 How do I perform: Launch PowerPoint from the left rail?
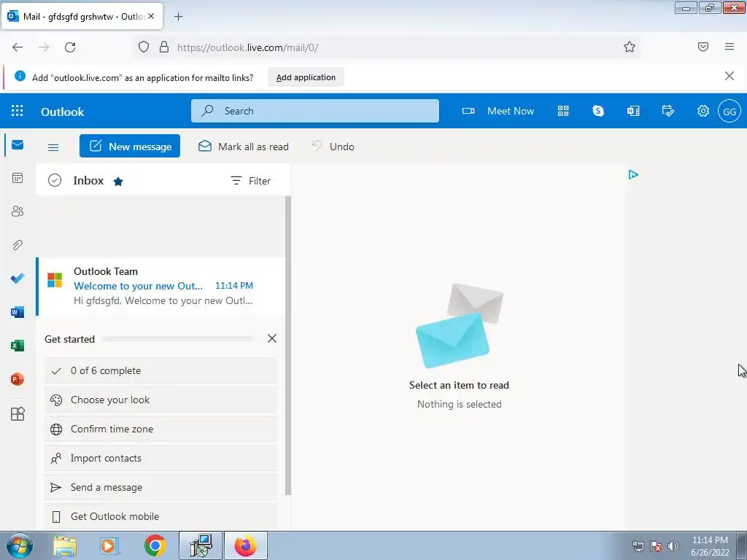(x=18, y=379)
